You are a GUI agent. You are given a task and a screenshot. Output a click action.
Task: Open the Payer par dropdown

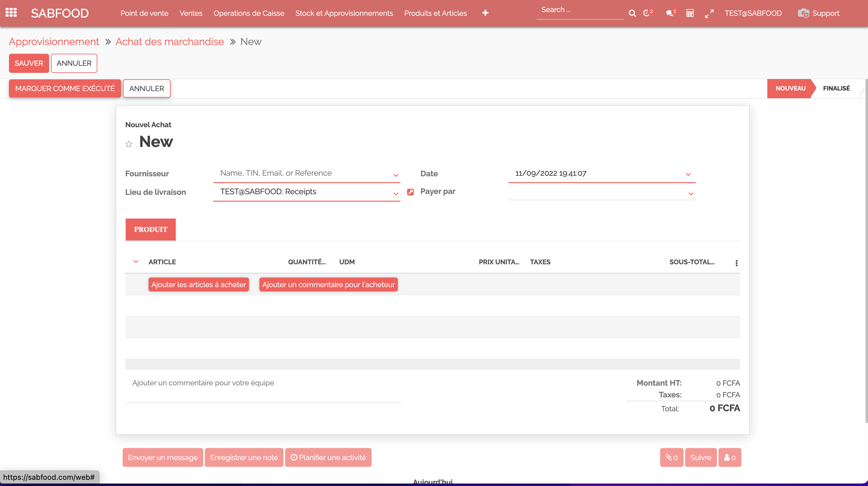691,194
